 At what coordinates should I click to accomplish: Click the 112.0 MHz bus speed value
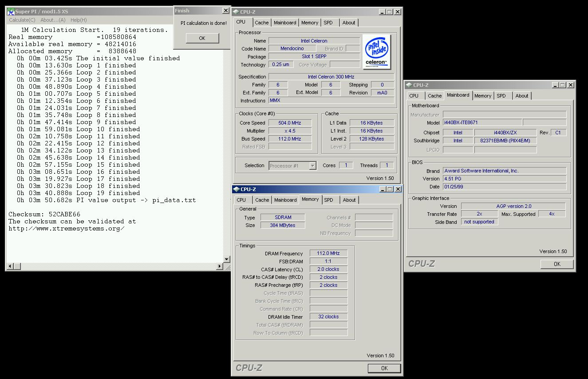(x=290, y=139)
